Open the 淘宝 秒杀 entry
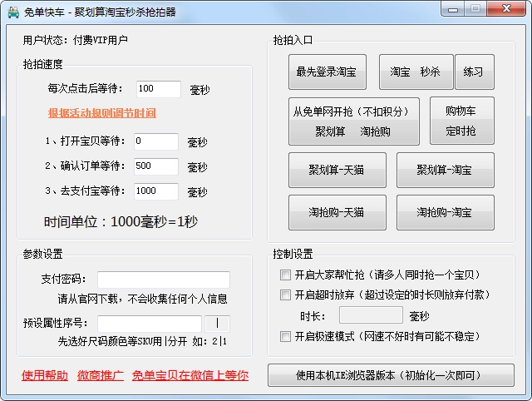 coord(416,72)
